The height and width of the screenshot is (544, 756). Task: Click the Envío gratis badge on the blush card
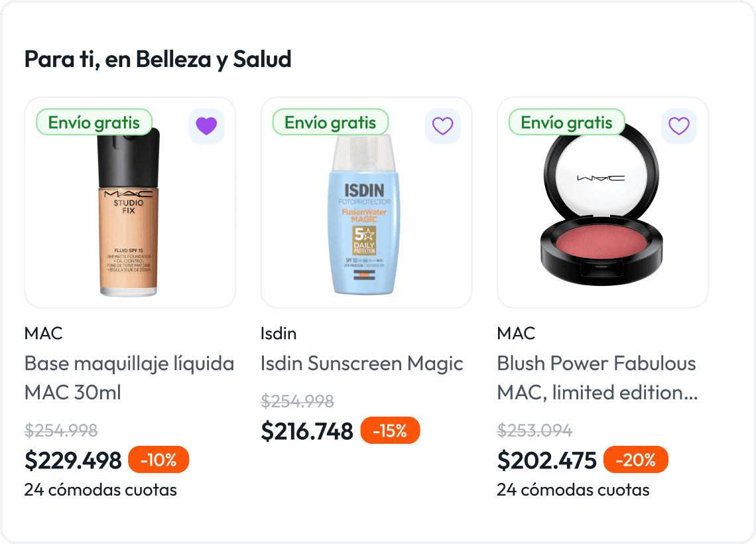(x=566, y=122)
